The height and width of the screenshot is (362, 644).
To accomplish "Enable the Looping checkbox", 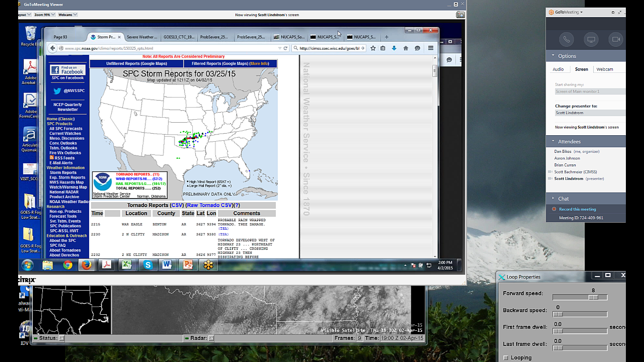I will 506,357.
